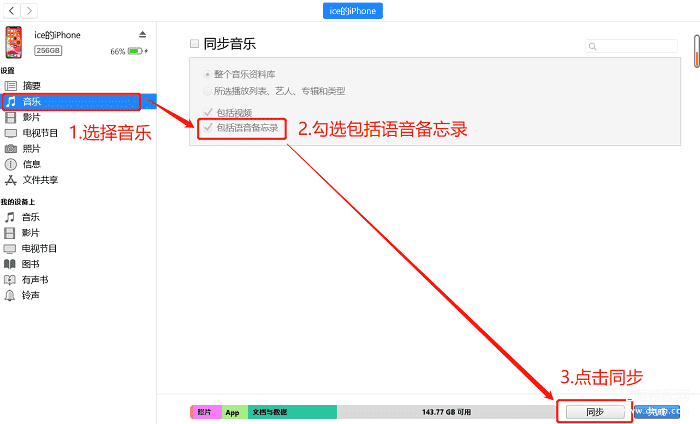The height and width of the screenshot is (424, 700).
Task: Open Photos (照片) camera icon under settings
Action: [11, 148]
